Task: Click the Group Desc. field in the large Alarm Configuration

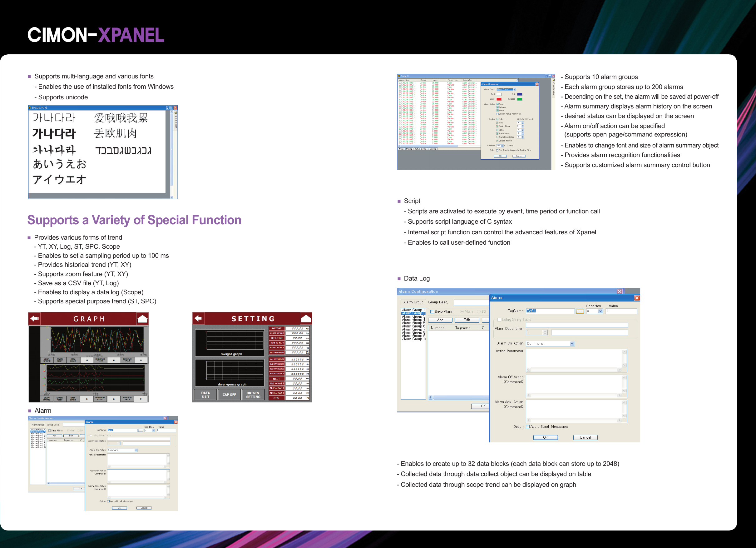Action: [471, 302]
